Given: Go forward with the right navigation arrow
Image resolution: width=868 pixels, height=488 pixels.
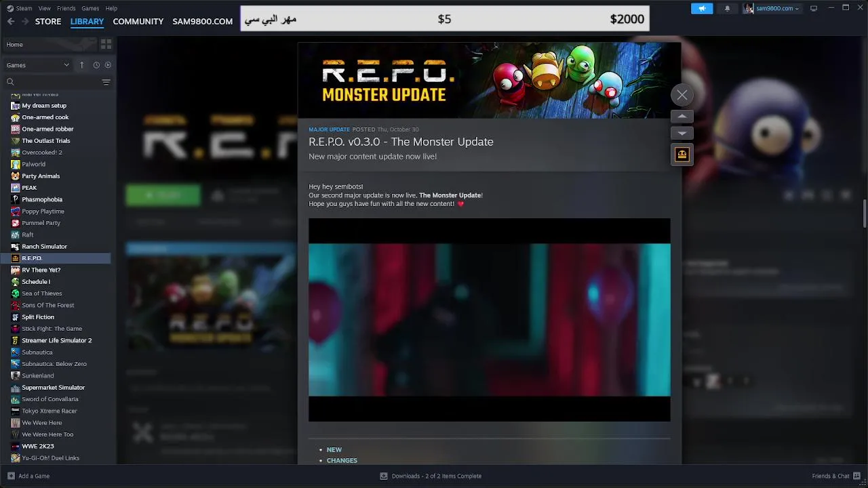Looking at the screenshot, I should coord(25,21).
